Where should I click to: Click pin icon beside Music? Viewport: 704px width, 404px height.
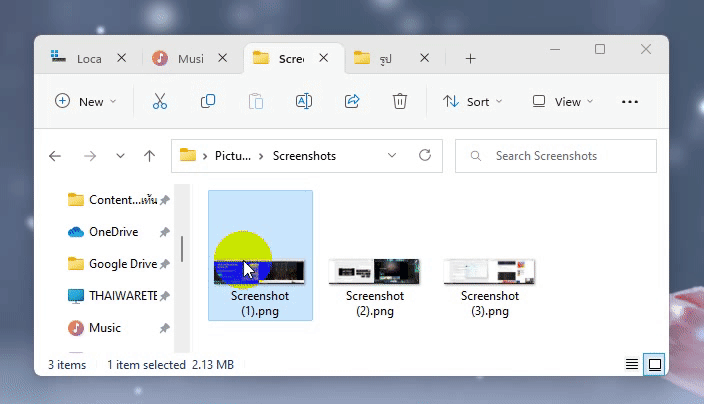point(165,328)
